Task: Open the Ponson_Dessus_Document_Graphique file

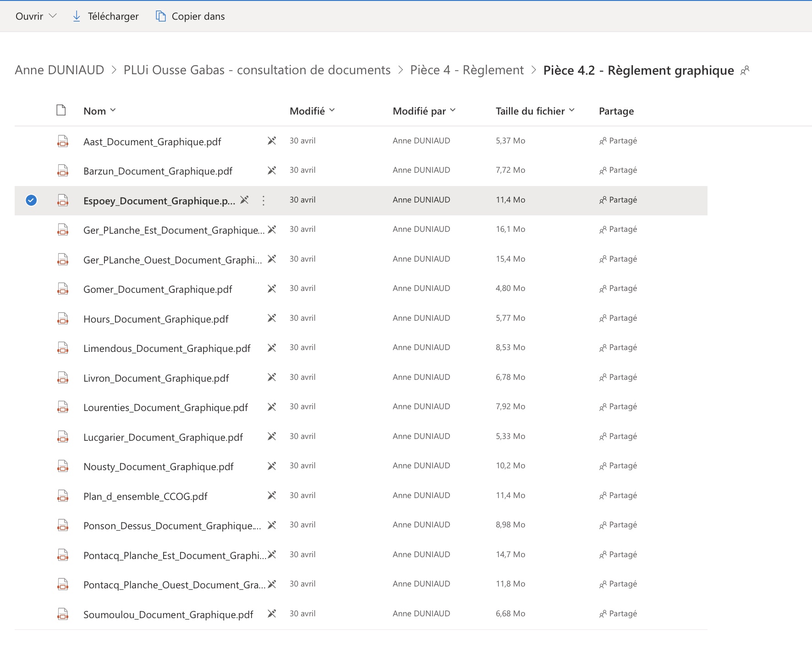Action: click(x=172, y=526)
